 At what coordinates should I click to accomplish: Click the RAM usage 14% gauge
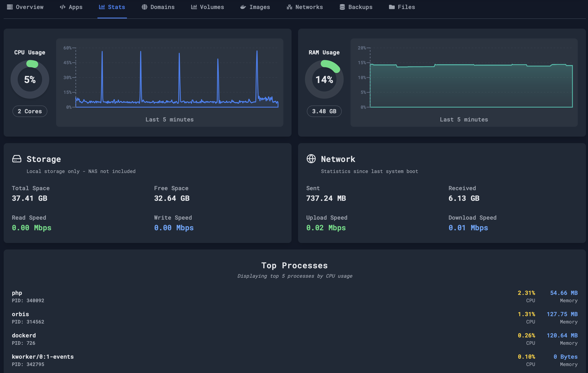tap(324, 79)
